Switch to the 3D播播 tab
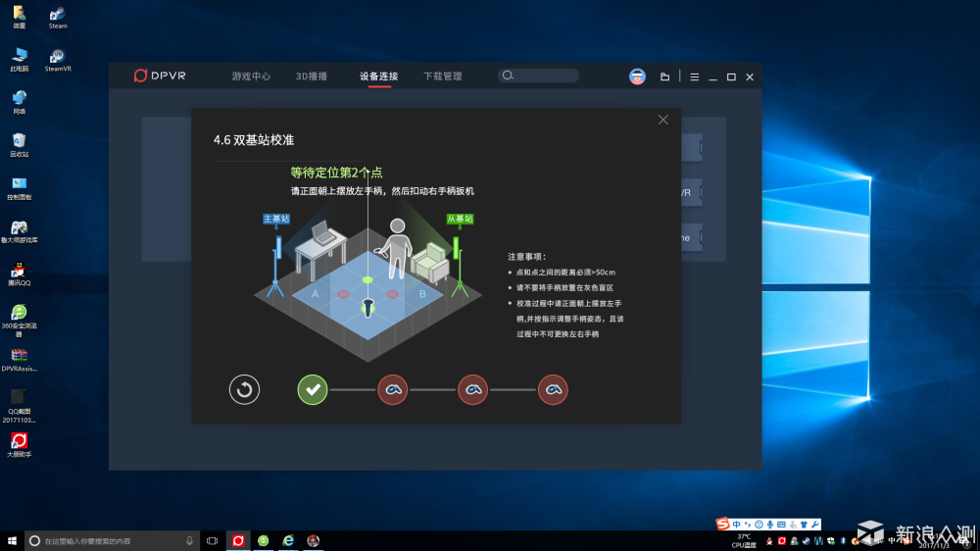The height and width of the screenshot is (551, 980). [x=312, y=76]
